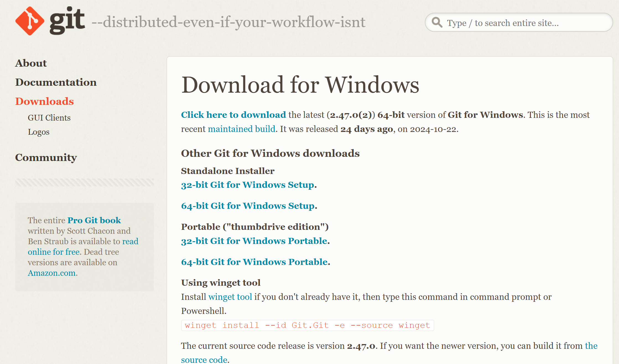Open the Pro Git book link
Image resolution: width=619 pixels, height=364 pixels.
[x=94, y=220]
